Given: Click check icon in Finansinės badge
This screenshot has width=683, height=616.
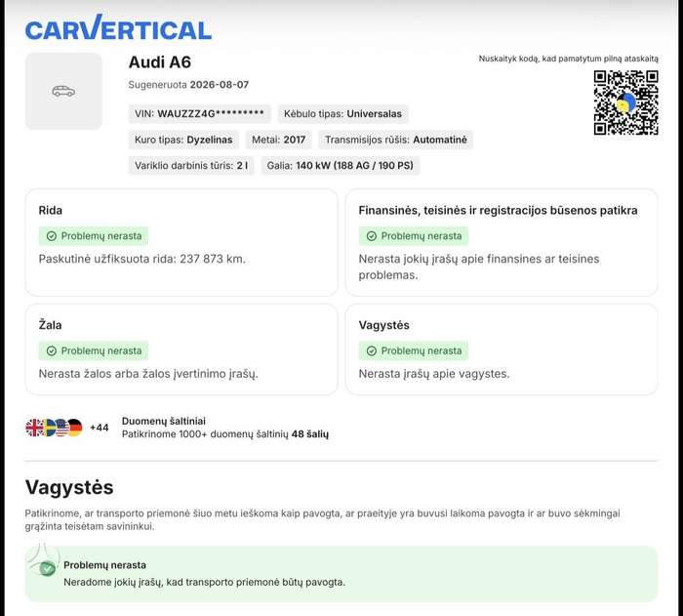Looking at the screenshot, I should (x=372, y=236).
